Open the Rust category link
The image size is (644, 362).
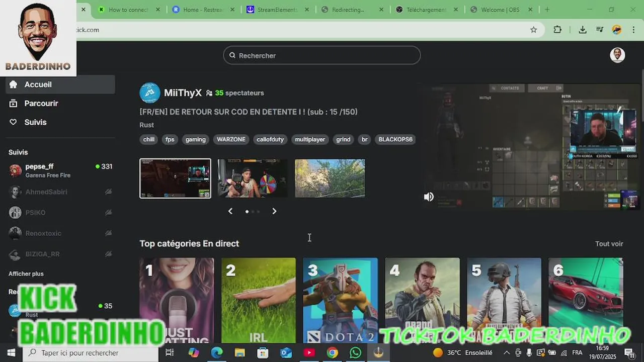point(146,125)
